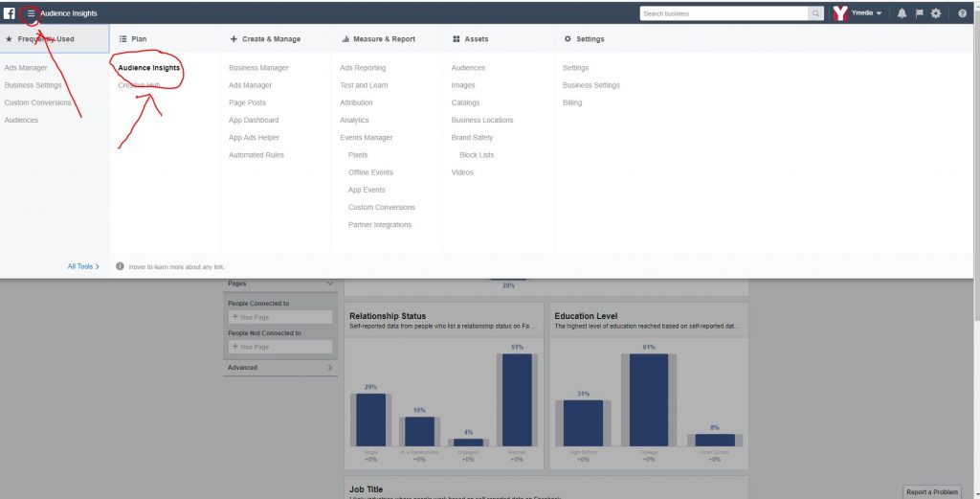Open Ads Manager under Create & Manage
This screenshot has width=980, height=499.
coord(250,85)
